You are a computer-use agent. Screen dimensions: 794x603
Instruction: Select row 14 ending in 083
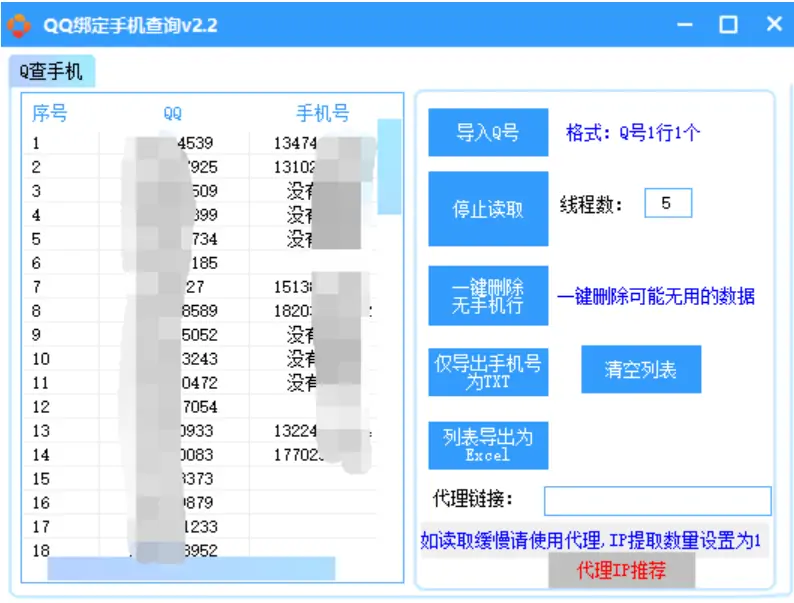pos(201,455)
